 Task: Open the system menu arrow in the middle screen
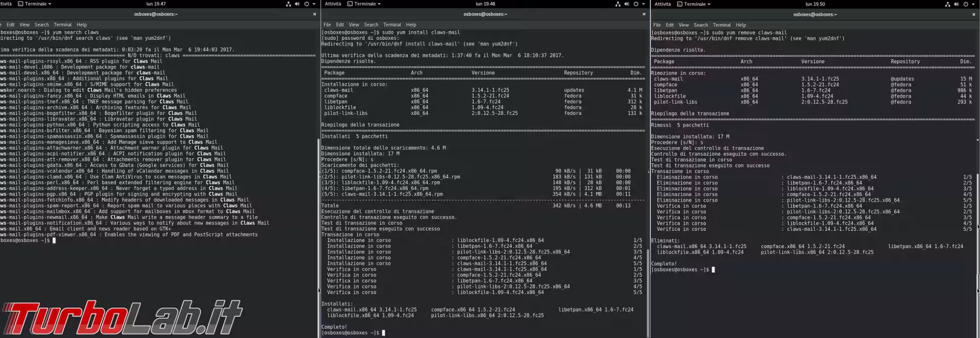tap(643, 4)
